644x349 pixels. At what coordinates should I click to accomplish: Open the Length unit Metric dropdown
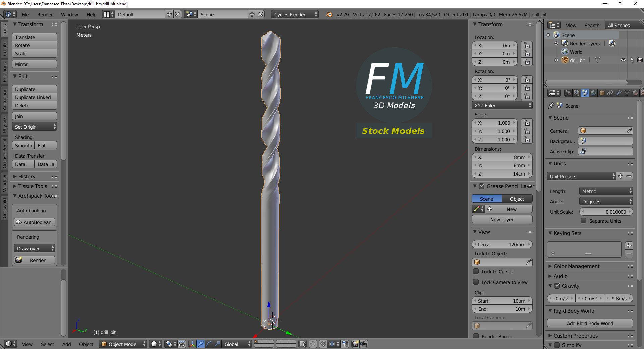606,191
